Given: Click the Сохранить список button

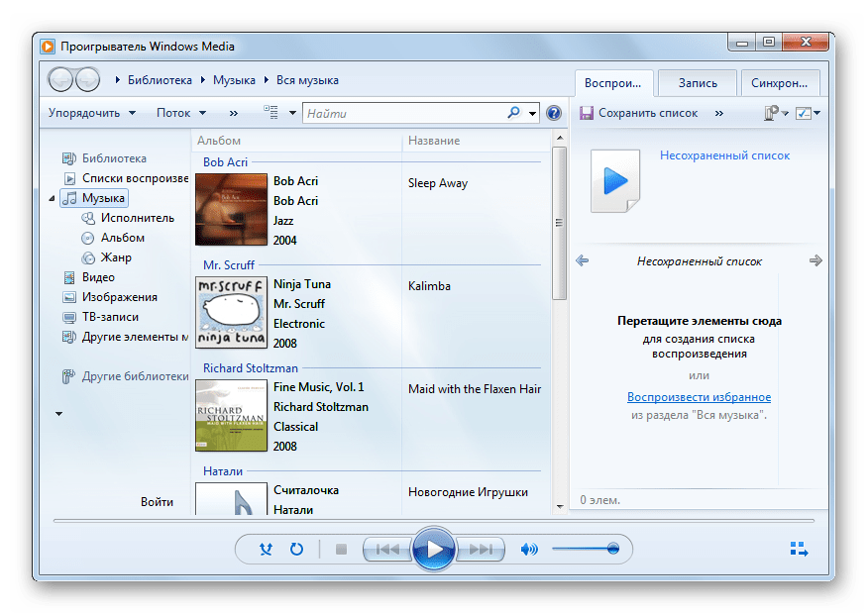Looking at the screenshot, I should pos(639,113).
